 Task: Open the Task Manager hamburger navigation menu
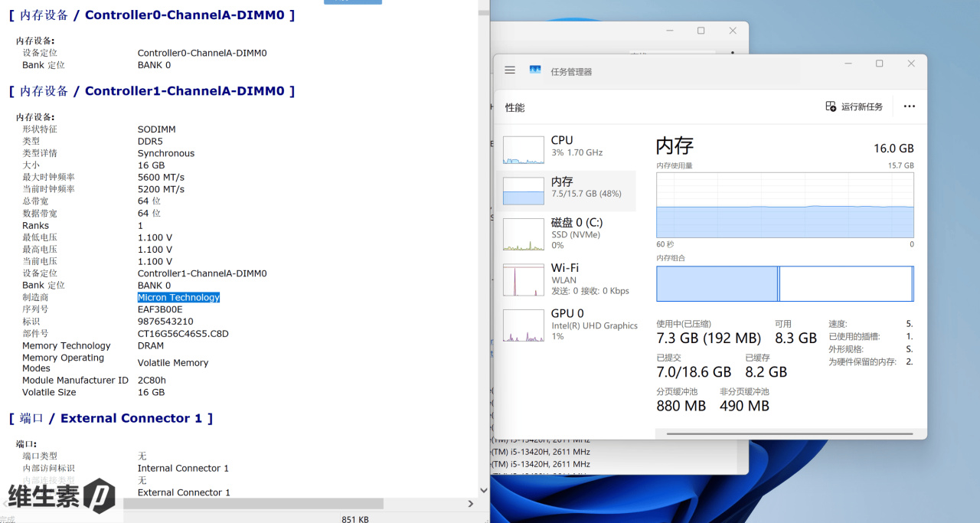pos(510,70)
